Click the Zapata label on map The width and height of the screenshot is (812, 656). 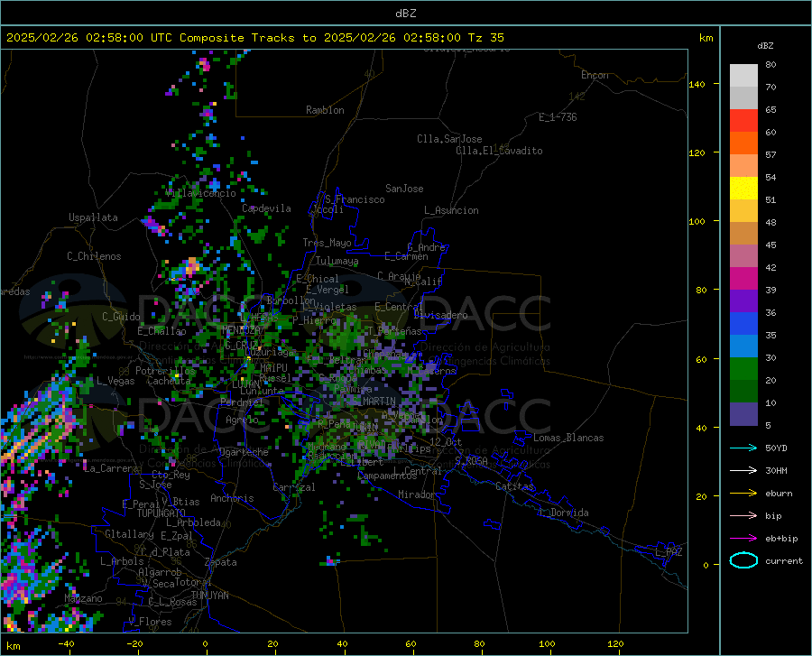click(221, 562)
